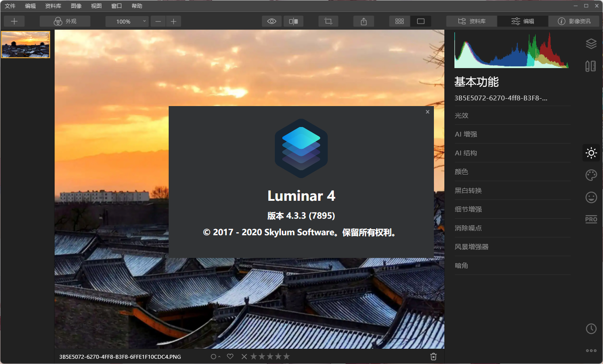The width and height of the screenshot is (603, 364).
Task: Select the Crop tool
Action: pyautogui.click(x=328, y=21)
